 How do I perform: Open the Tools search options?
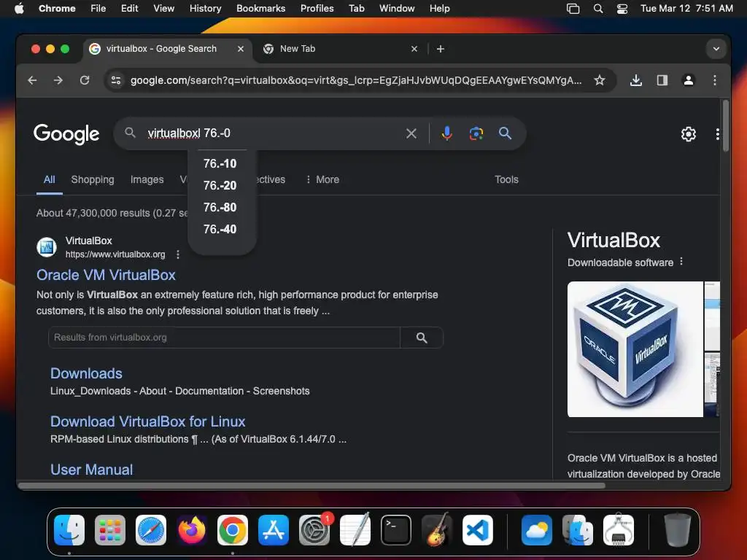click(506, 179)
